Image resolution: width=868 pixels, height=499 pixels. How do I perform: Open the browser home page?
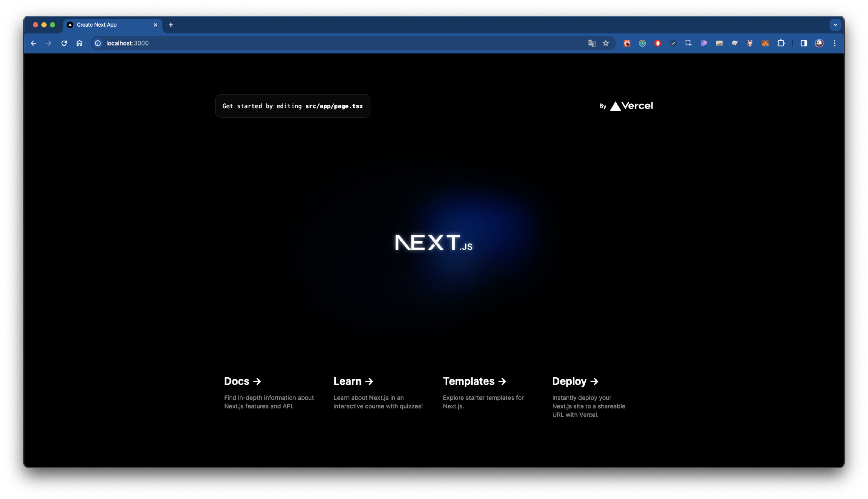pos(79,43)
